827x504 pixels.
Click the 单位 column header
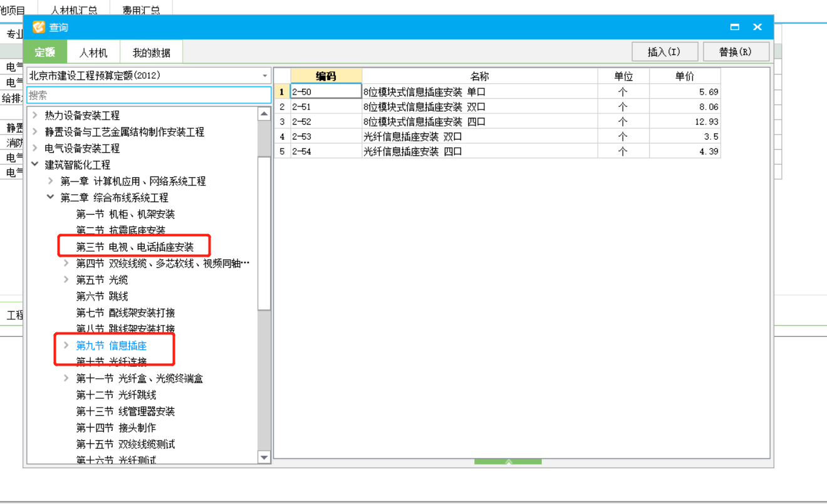[x=623, y=76]
